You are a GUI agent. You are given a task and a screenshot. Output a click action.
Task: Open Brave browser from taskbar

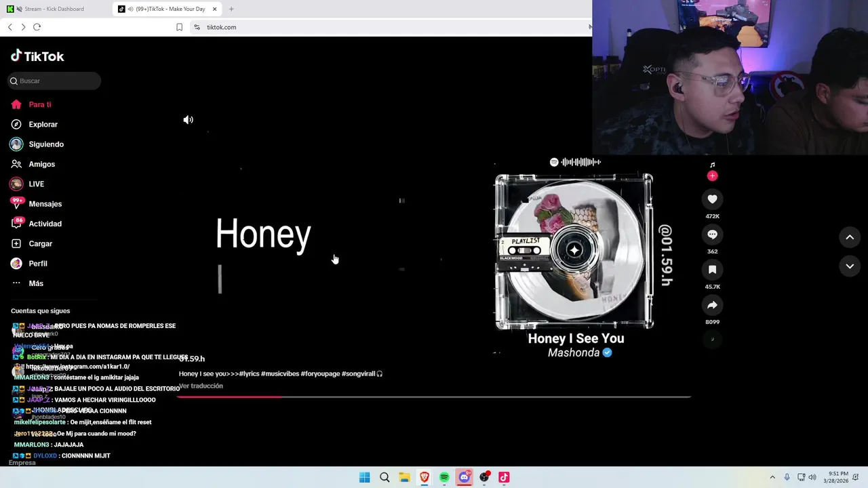pyautogui.click(x=425, y=477)
